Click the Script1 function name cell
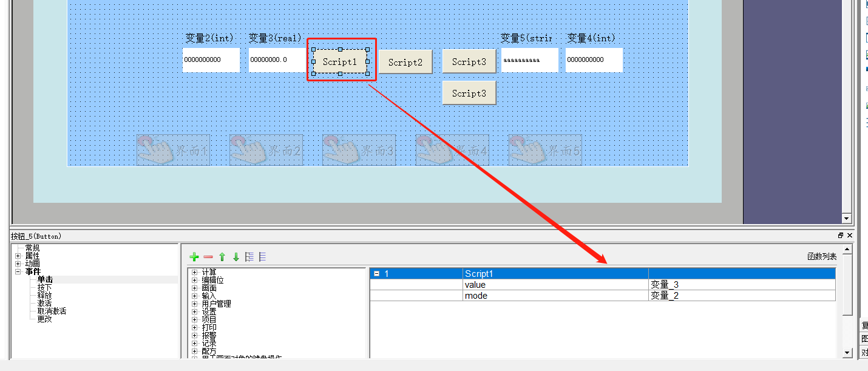This screenshot has width=868, height=371. coord(555,274)
